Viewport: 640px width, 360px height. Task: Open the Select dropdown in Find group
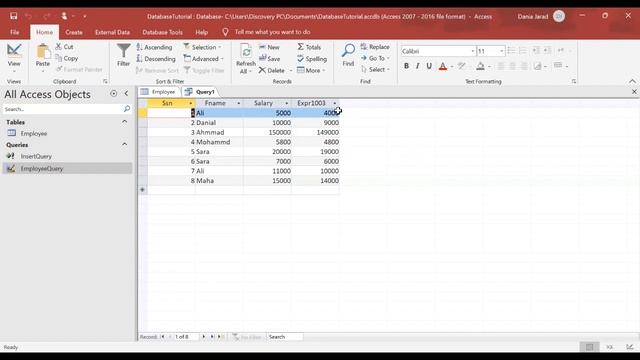tap(376, 69)
